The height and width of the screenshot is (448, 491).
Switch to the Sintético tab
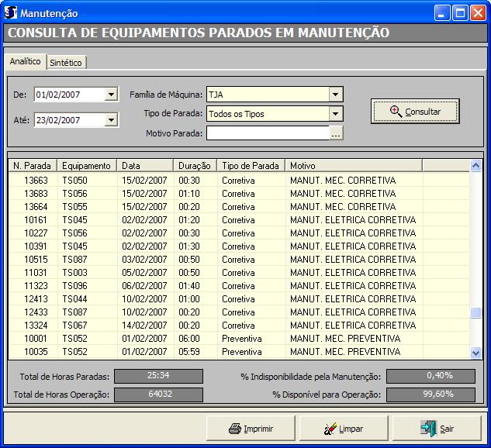coord(66,63)
